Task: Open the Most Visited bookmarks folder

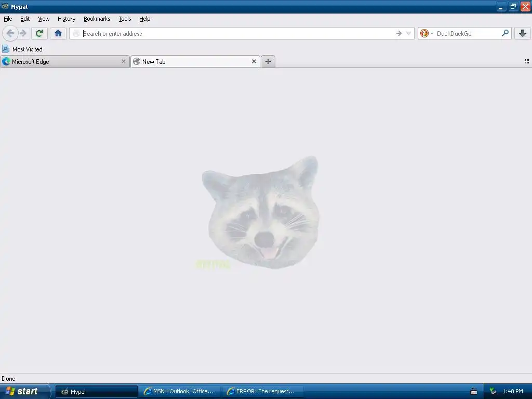Action: click(x=22, y=49)
